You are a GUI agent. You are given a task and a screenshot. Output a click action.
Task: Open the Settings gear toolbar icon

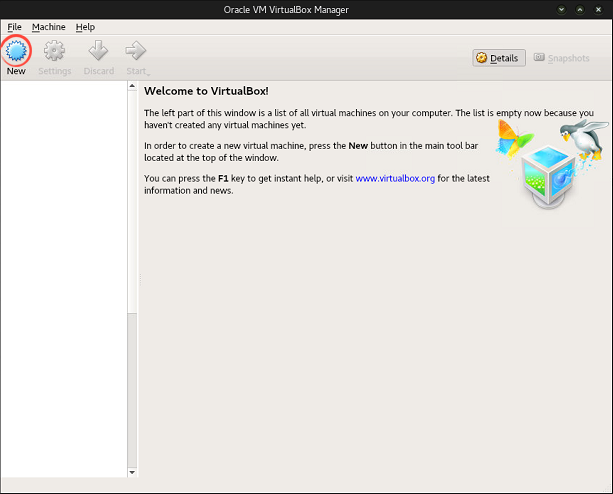pos(54,50)
